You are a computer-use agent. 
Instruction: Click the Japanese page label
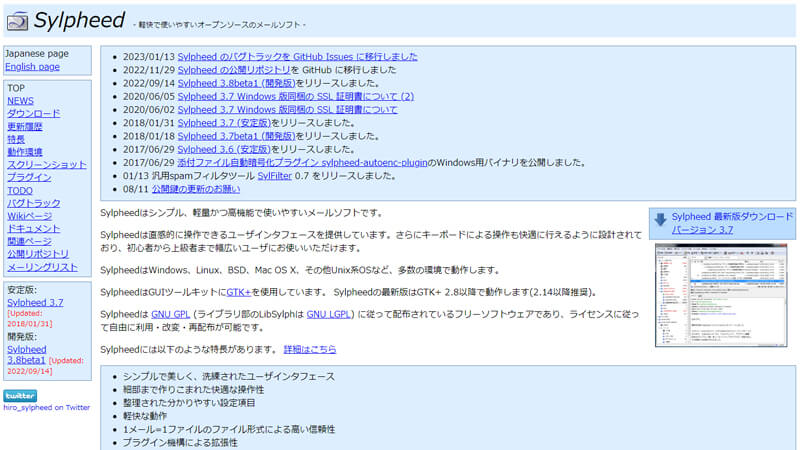click(37, 54)
